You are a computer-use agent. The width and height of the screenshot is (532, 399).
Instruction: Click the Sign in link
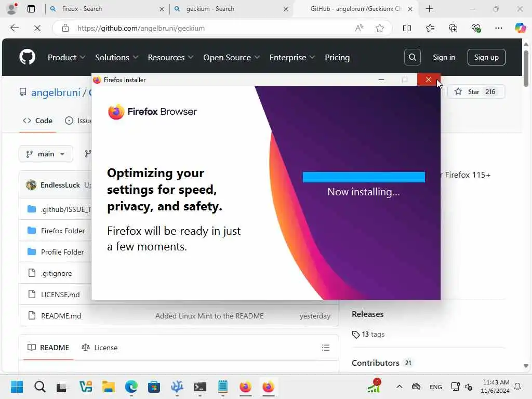point(444,57)
